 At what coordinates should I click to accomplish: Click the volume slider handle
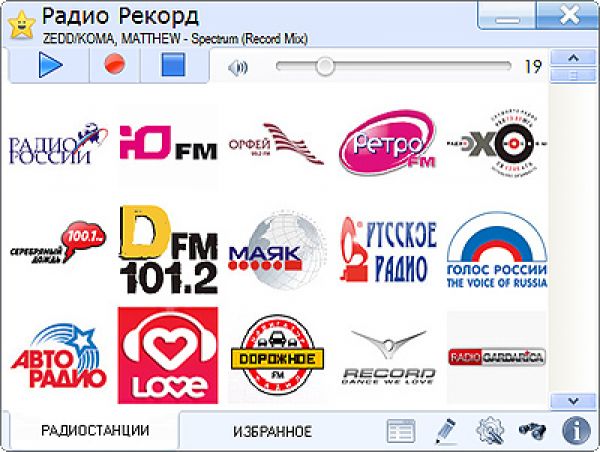(325, 67)
